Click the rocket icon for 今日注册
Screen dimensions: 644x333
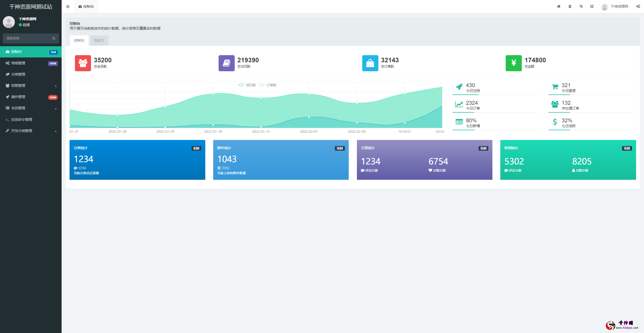pyautogui.click(x=459, y=87)
